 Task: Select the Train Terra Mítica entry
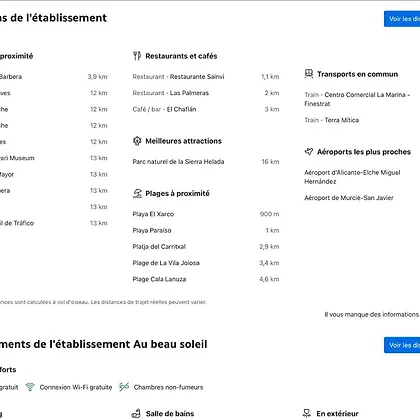(x=332, y=120)
